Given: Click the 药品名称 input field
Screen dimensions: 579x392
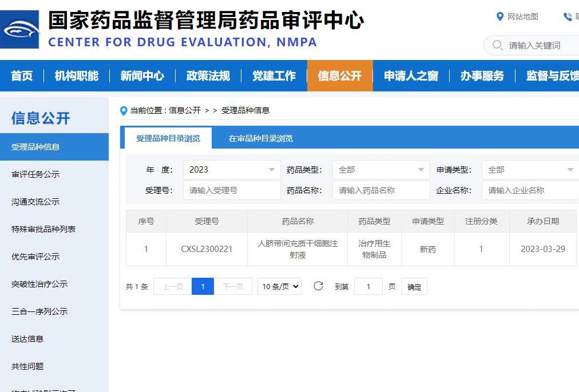Looking at the screenshot, I should [x=380, y=190].
